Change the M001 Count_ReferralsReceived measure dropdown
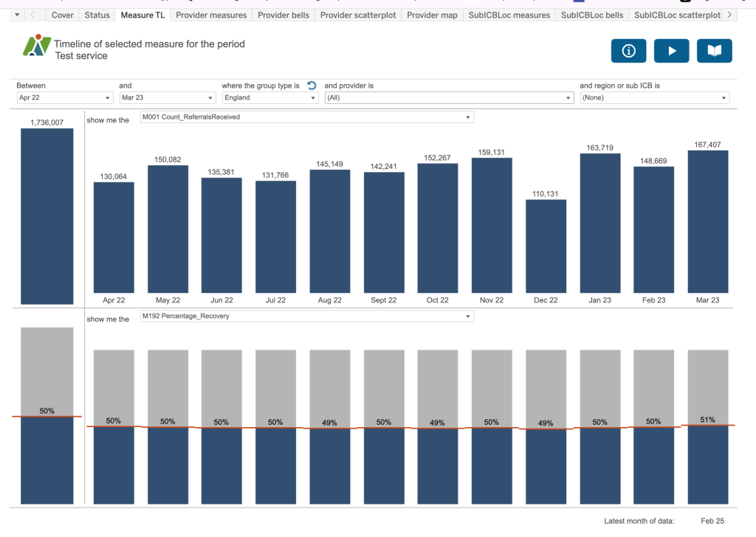The height and width of the screenshot is (537, 756). [306, 117]
